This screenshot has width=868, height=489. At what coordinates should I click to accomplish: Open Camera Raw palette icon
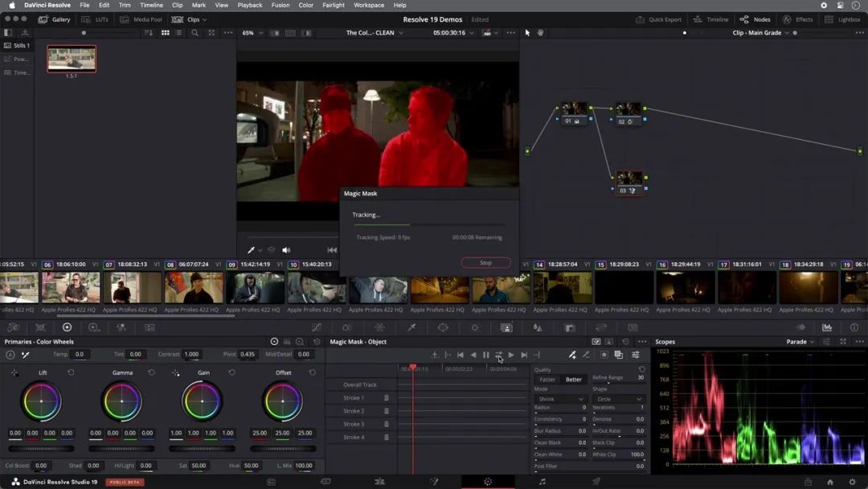pos(14,328)
